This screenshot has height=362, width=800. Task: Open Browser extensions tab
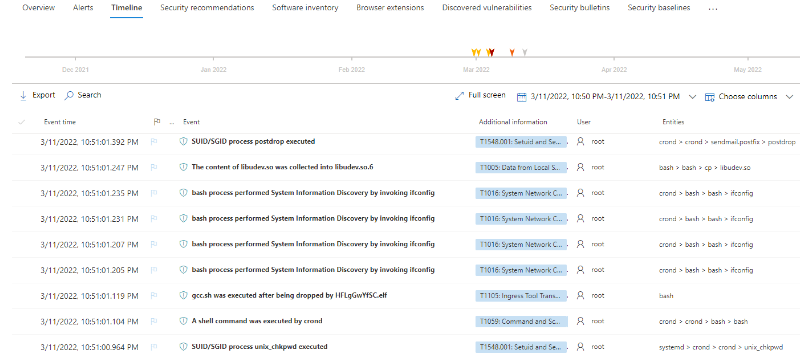(x=390, y=8)
